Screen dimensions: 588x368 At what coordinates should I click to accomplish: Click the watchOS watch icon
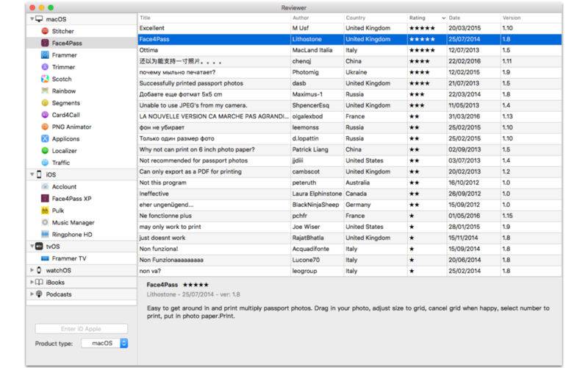[39, 270]
